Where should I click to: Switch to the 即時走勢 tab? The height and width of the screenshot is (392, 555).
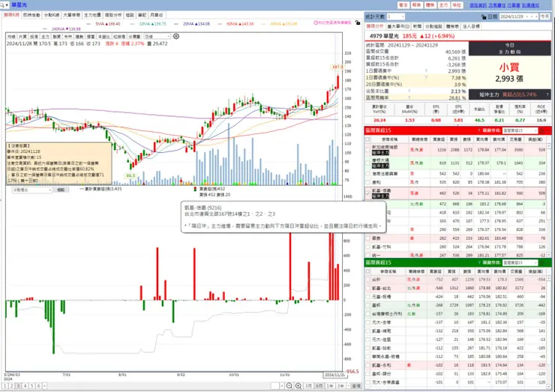31,15
